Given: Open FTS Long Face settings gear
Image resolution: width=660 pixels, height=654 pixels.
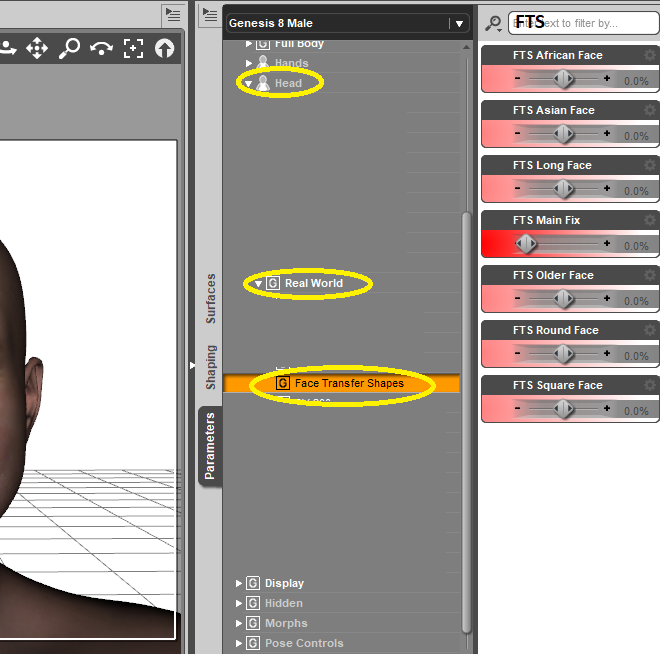Looking at the screenshot, I should coord(650,165).
